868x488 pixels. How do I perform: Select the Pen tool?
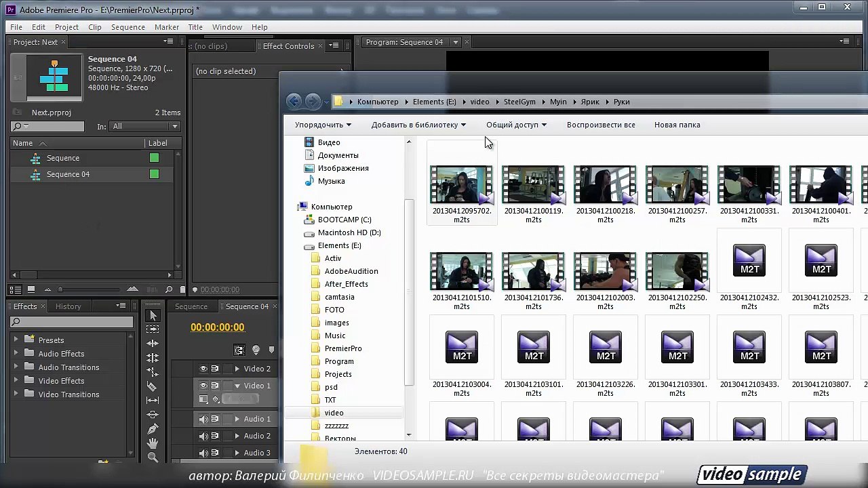153,429
